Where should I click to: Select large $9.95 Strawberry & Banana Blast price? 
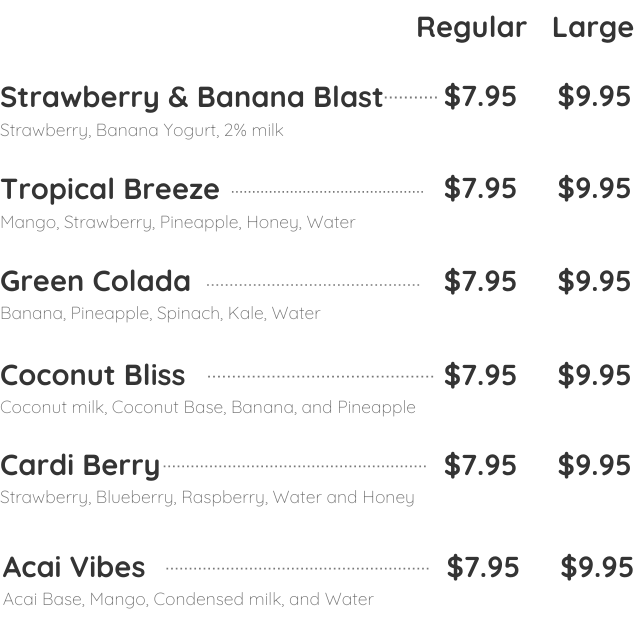tap(594, 96)
